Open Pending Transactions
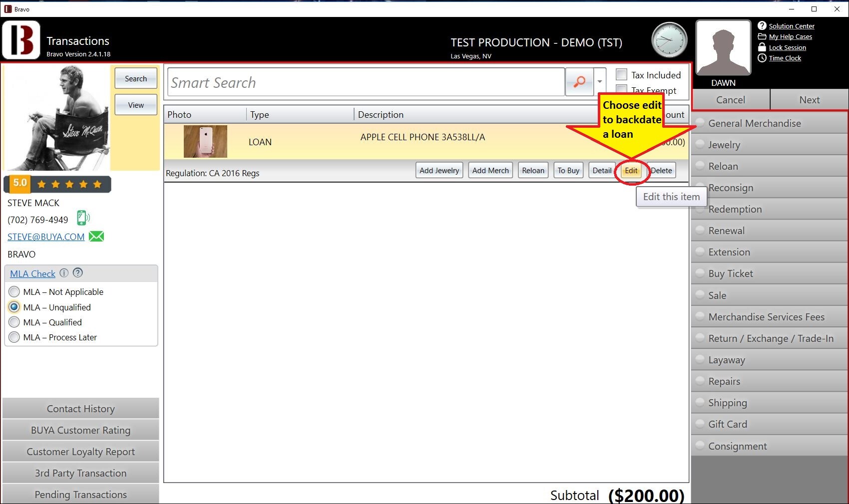 [x=81, y=494]
